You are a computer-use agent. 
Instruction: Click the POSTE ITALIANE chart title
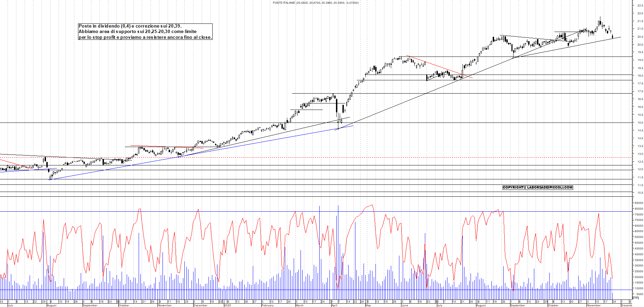click(315, 2)
